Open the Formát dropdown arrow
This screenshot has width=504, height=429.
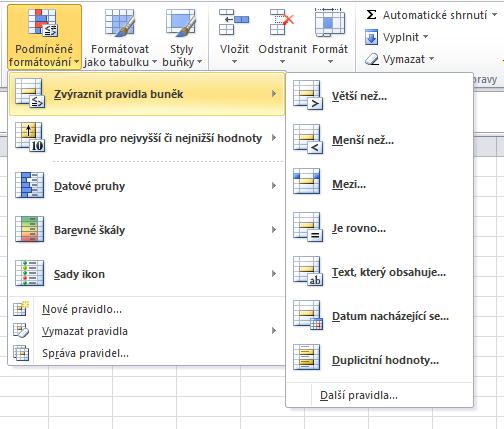coord(330,62)
